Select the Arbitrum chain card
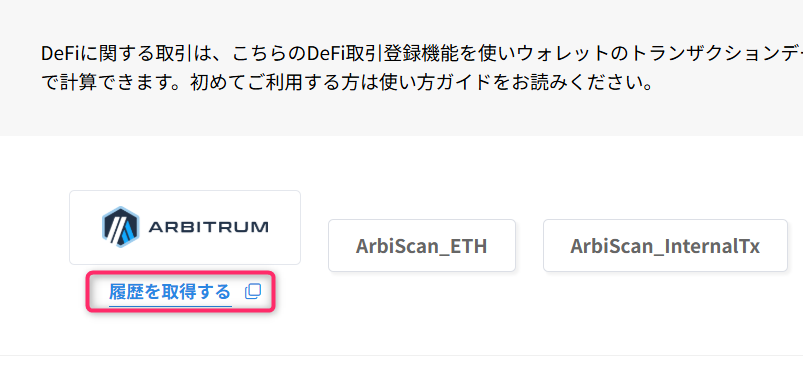The width and height of the screenshot is (803, 382). click(x=185, y=227)
